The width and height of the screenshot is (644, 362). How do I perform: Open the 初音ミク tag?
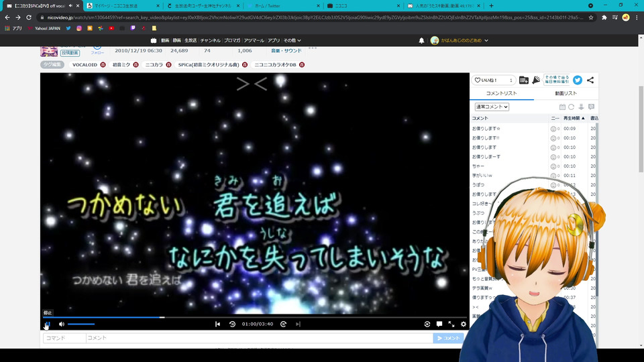121,65
